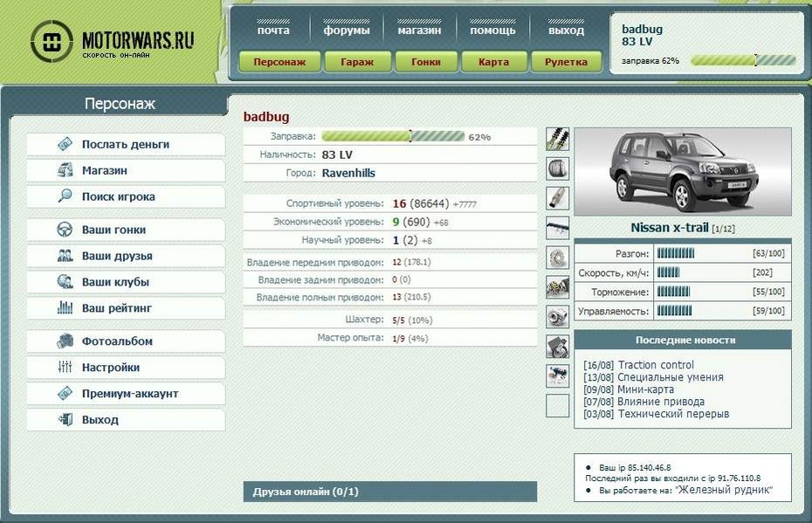Open the exhaust pipe part slot
The height and width of the screenshot is (523, 812).
(558, 198)
